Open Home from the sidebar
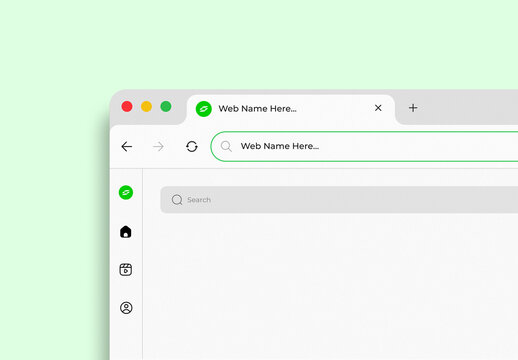 tap(126, 232)
